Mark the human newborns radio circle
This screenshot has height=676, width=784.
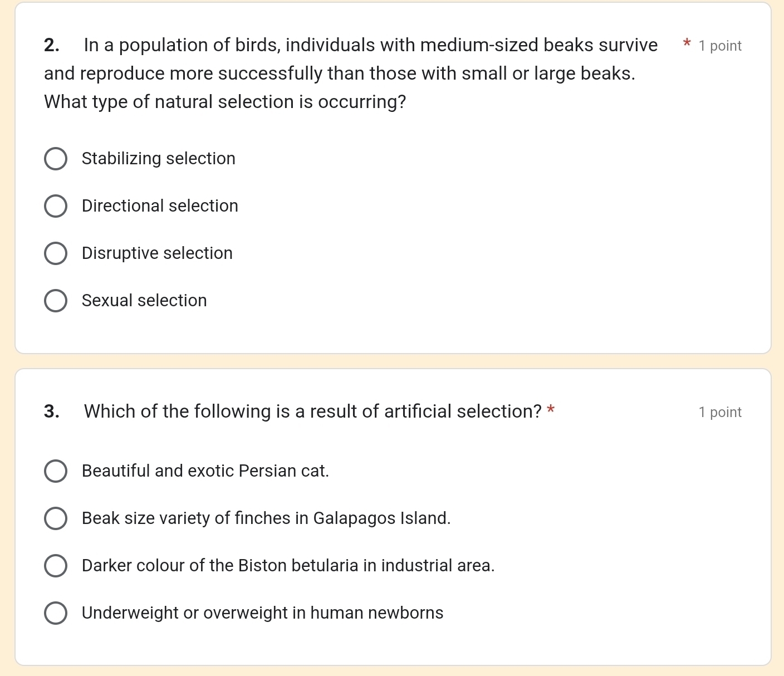(x=56, y=613)
